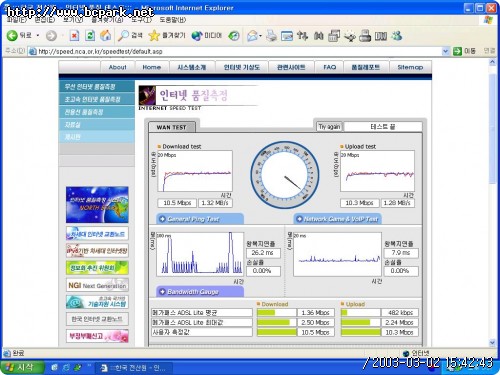Open the FAQ tab
This screenshot has height=375, width=500.
coord(329,67)
